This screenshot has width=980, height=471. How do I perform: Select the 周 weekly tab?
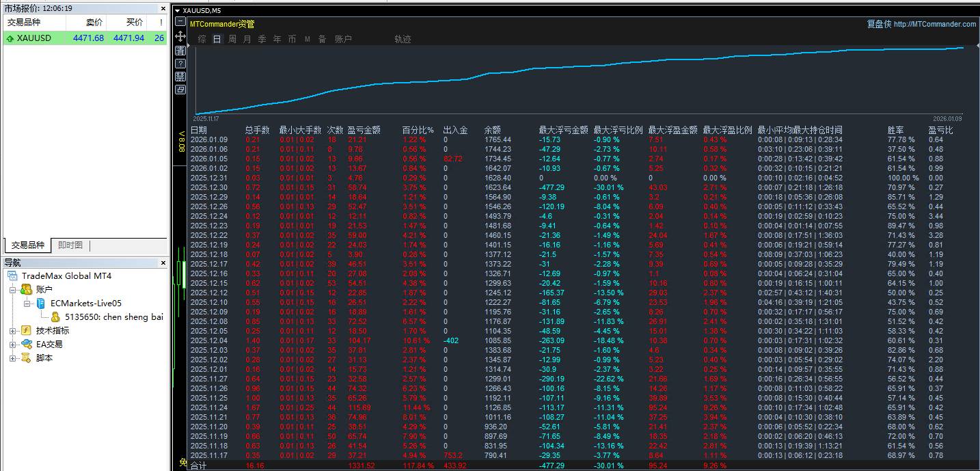click(232, 40)
